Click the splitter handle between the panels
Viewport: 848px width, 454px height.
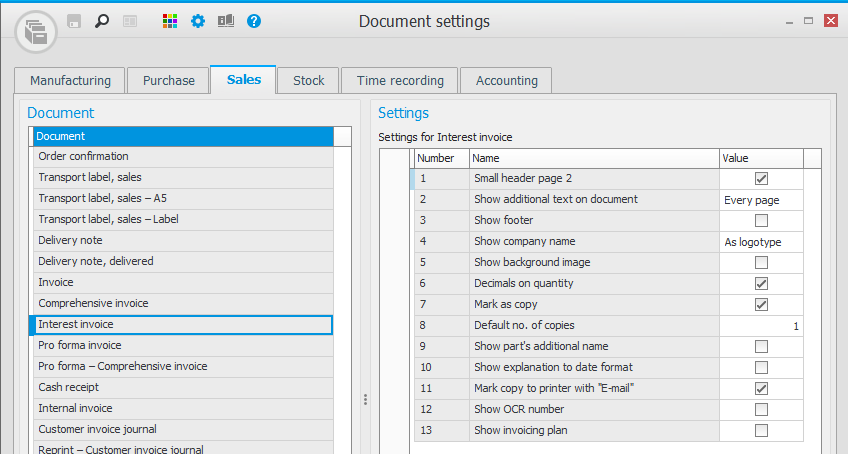[x=365, y=399]
